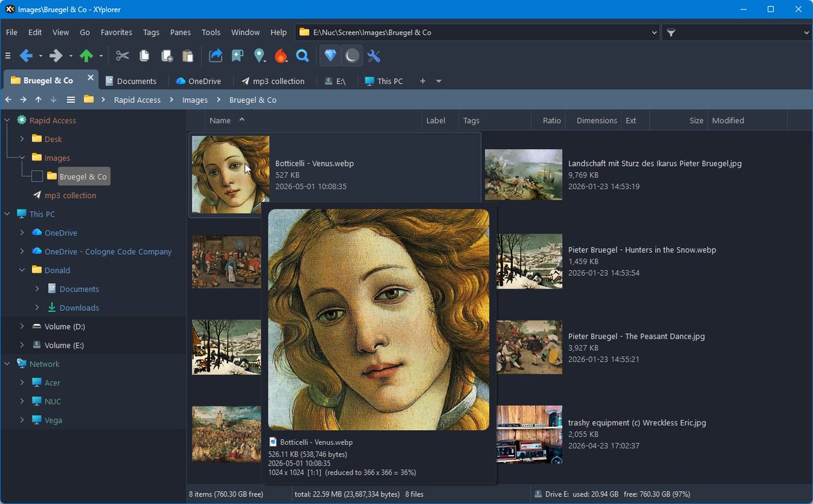The image size is (813, 504).
Task: Go up one level with the green arrow
Action: pos(86,56)
